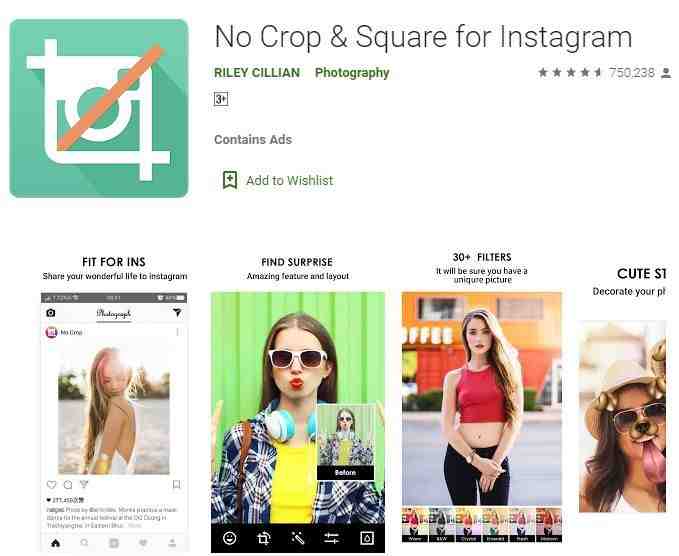Open RILEY CILLIAN developer page
This screenshot has width=679, height=556.
(x=257, y=72)
